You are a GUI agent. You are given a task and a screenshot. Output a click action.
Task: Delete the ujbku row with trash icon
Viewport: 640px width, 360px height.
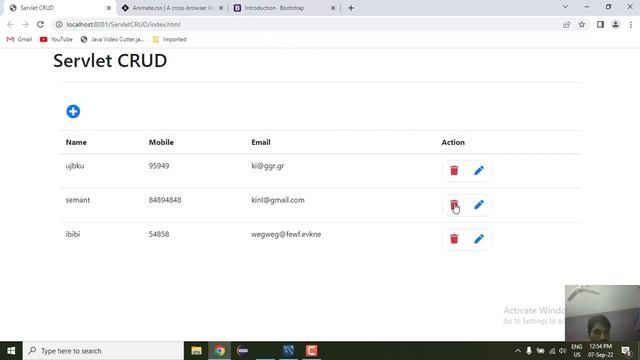454,171
